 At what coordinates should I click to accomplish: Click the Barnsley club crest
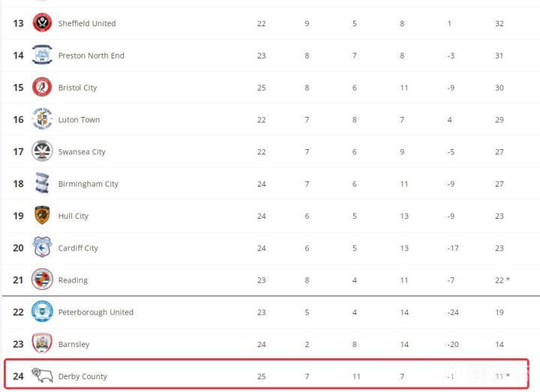point(42,344)
